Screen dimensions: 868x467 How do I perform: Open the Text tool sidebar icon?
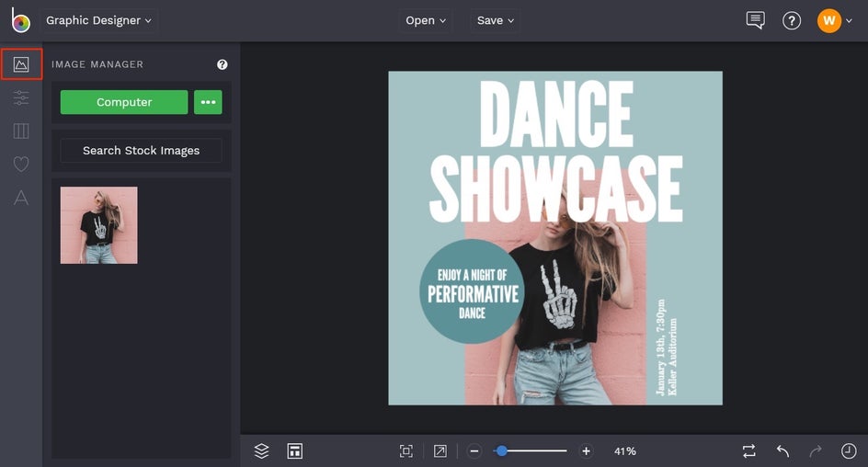(x=21, y=197)
